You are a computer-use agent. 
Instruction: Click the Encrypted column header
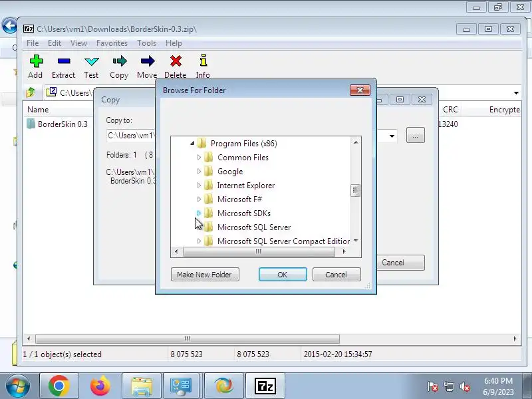coord(504,110)
